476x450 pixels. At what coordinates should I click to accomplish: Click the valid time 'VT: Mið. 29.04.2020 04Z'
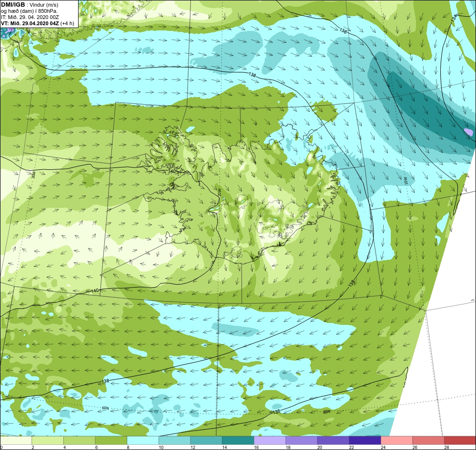point(30,23)
